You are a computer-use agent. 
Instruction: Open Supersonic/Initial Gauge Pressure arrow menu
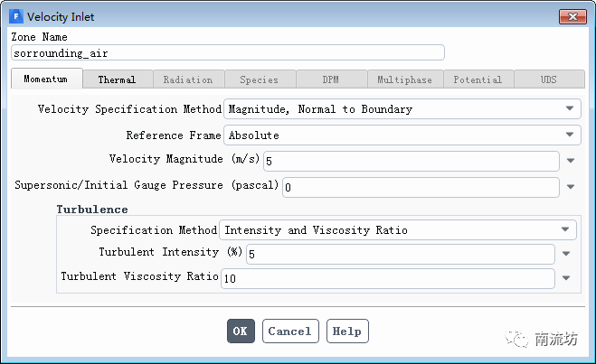571,187
